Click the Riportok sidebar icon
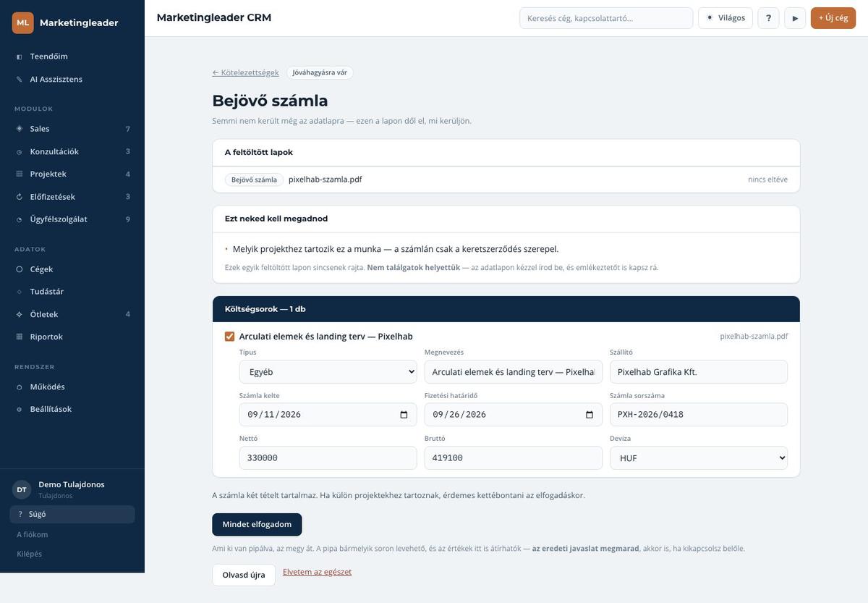This screenshot has height=603, width=868. coord(19,337)
